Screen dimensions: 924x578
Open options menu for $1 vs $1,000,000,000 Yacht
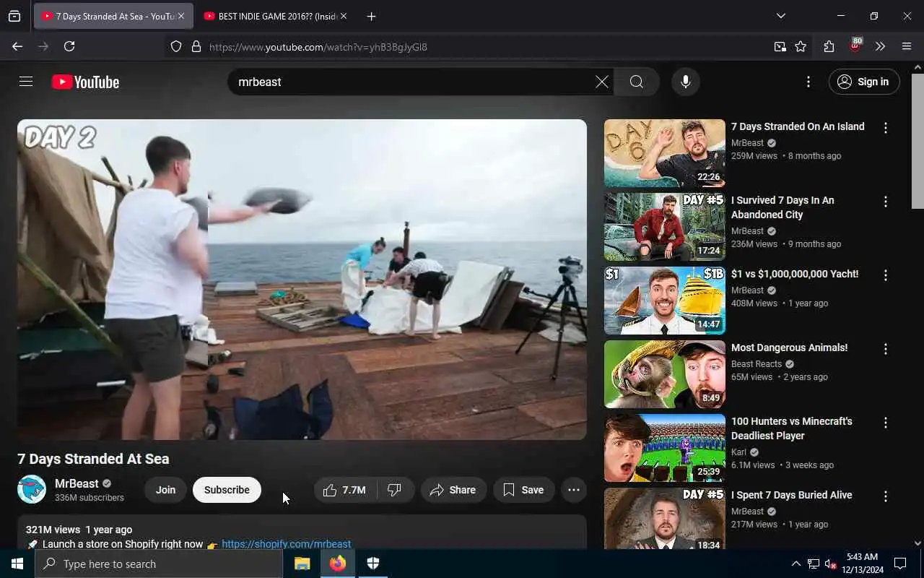(886, 275)
